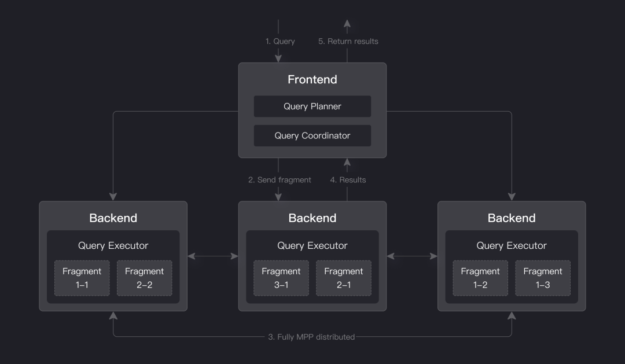625x364 pixels.
Task: Click the '5. Return results' label
Action: click(348, 41)
